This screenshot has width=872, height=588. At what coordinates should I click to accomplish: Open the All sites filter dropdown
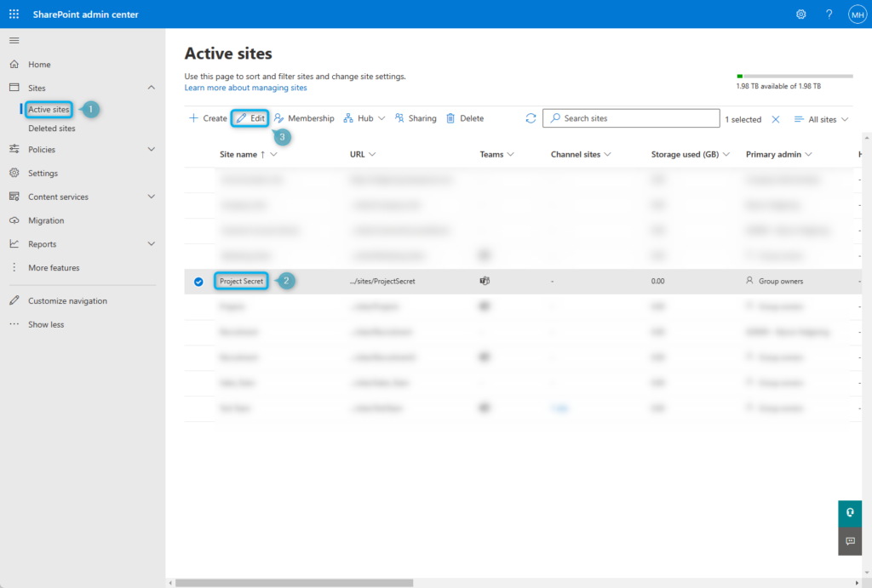[820, 119]
